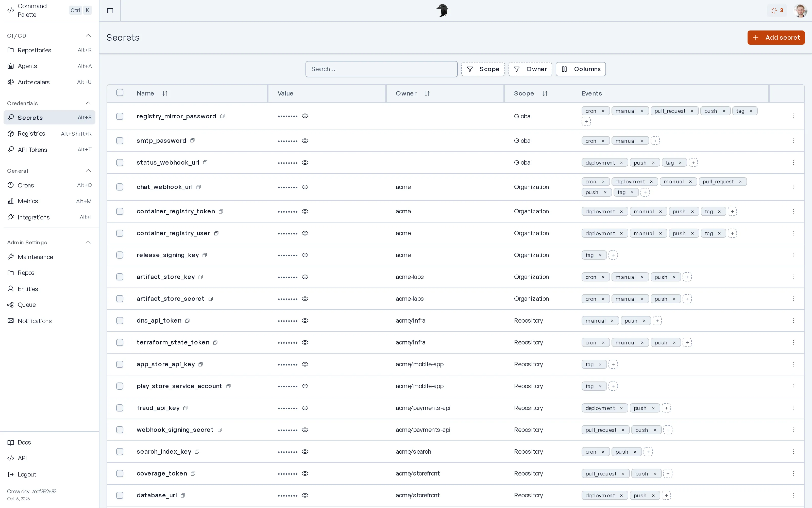Remove cron event from smtp_password
This screenshot has height=508, width=812.
[603, 141]
